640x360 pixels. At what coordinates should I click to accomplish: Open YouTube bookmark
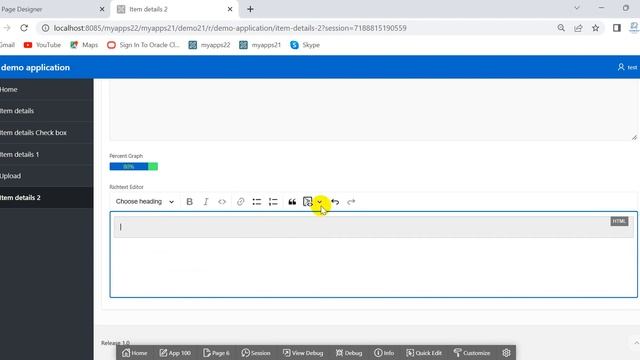42,45
